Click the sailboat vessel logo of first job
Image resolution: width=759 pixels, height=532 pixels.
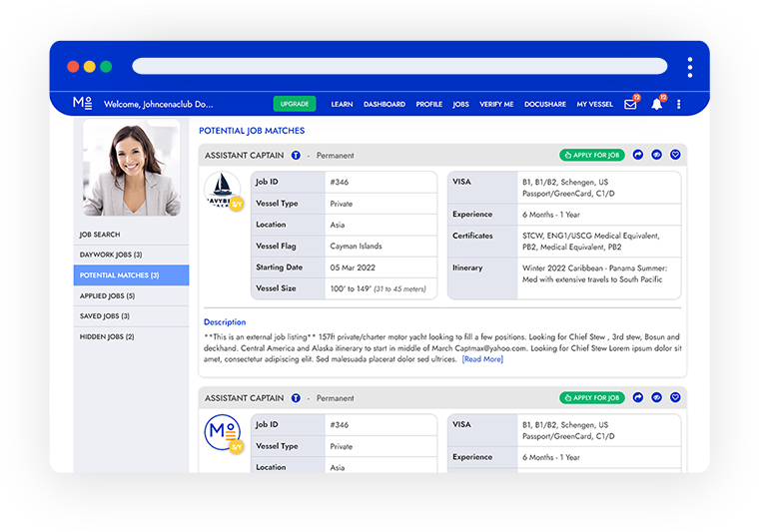223,190
